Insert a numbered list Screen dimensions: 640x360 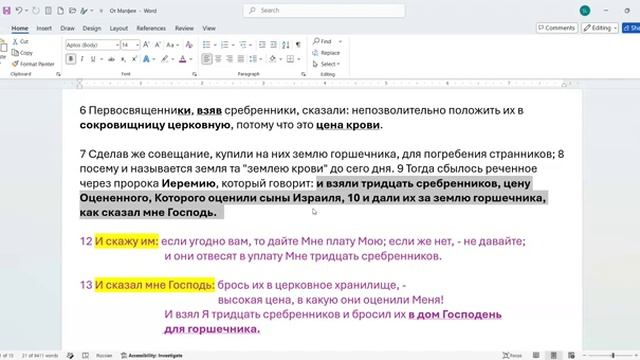224,44
